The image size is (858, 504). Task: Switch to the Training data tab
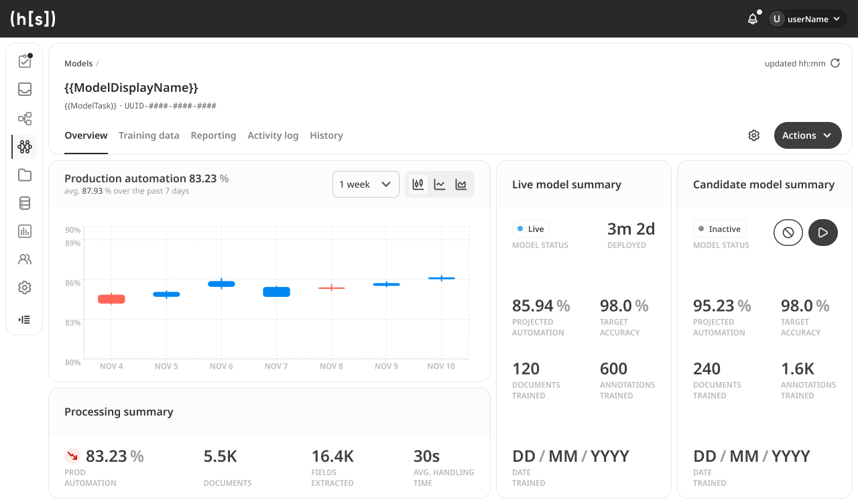point(149,135)
